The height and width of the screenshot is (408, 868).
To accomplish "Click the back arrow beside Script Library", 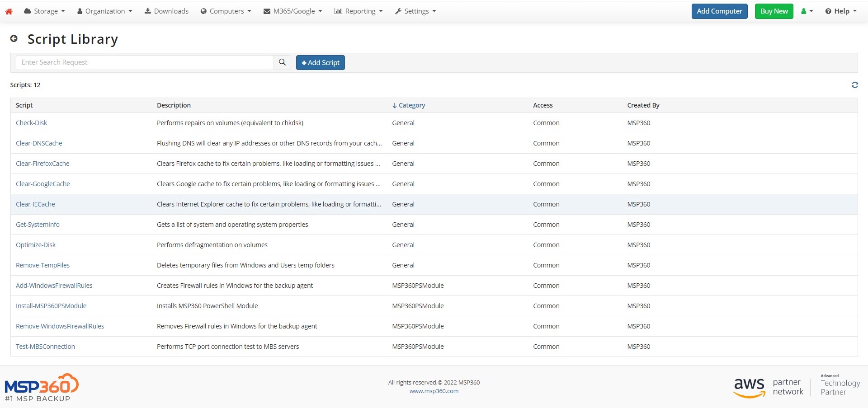I will pyautogui.click(x=14, y=39).
